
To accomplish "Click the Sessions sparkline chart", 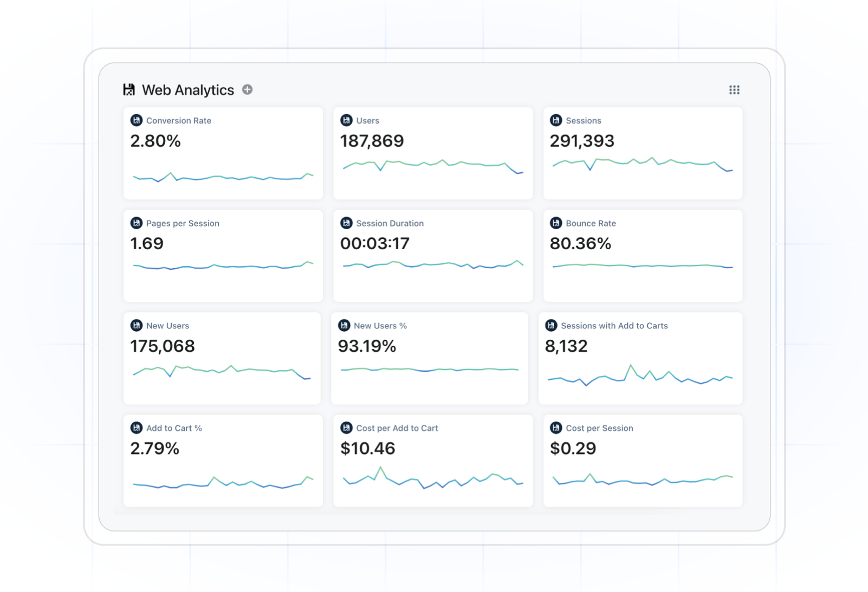I will click(x=643, y=164).
